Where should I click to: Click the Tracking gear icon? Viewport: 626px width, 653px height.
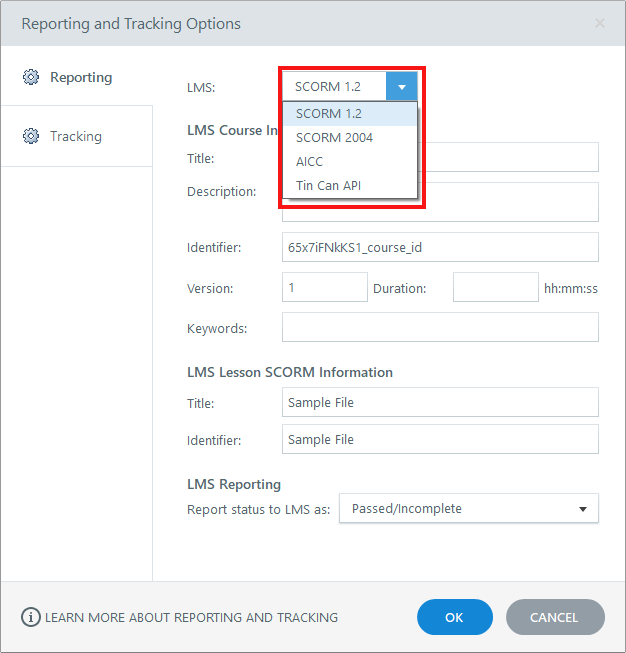pos(31,136)
